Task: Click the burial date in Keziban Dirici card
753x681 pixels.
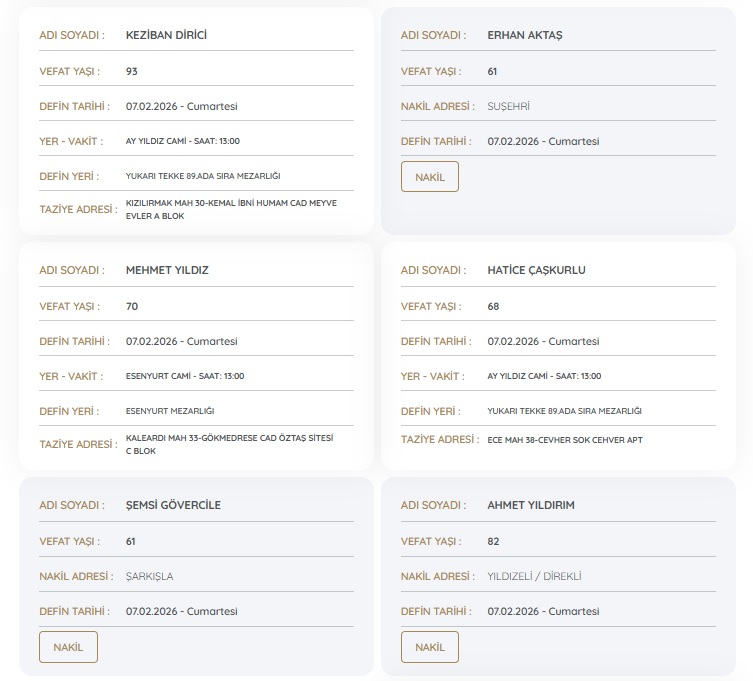Action: pos(181,106)
